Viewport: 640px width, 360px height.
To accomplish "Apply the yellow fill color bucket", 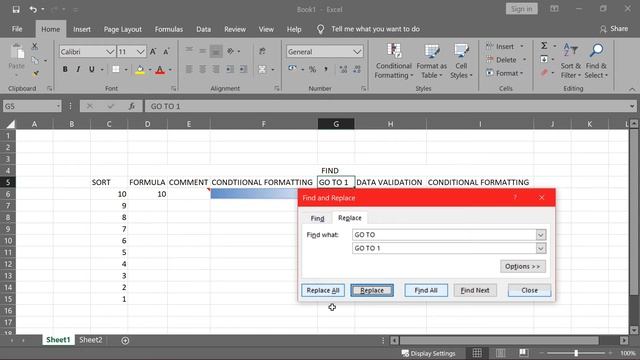I will click(140, 70).
